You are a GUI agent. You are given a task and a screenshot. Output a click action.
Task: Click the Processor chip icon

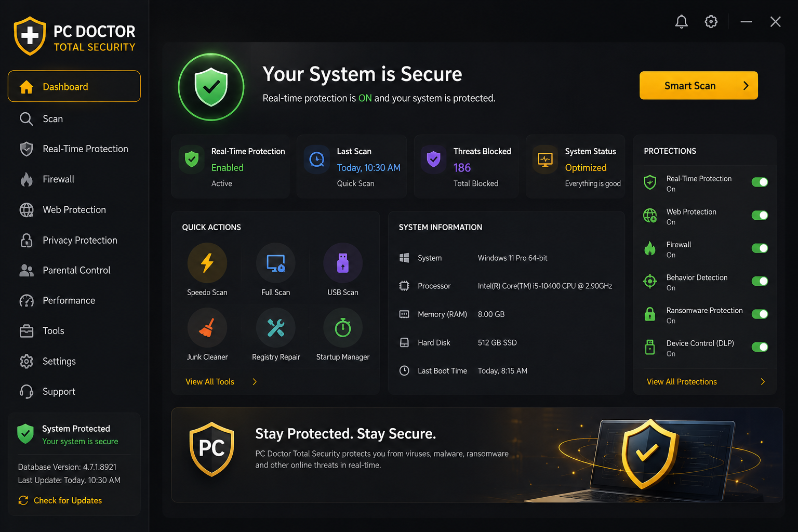point(404,286)
